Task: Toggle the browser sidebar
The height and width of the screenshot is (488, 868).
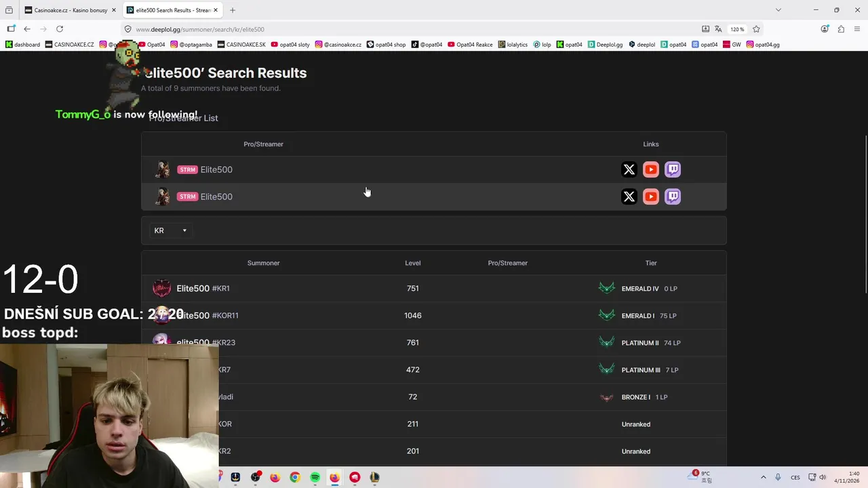Action: (x=11, y=29)
